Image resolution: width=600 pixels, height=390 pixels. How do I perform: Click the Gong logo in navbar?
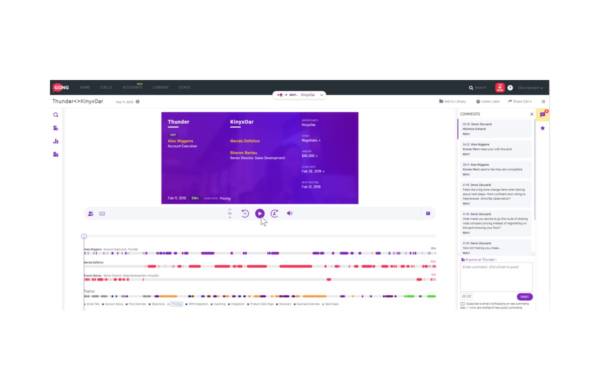61,88
